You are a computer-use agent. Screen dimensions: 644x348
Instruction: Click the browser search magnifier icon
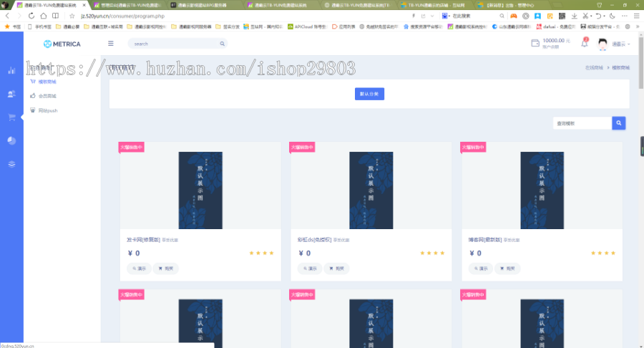[x=502, y=16]
